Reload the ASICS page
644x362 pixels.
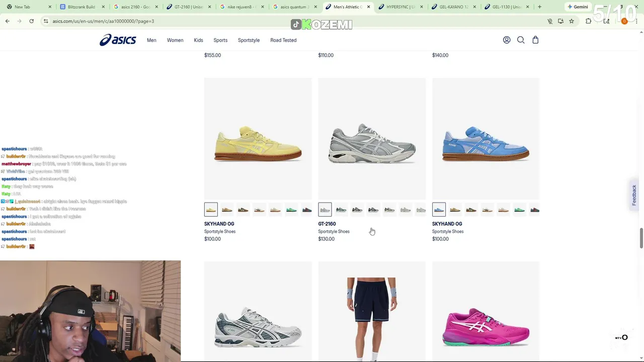31,21
